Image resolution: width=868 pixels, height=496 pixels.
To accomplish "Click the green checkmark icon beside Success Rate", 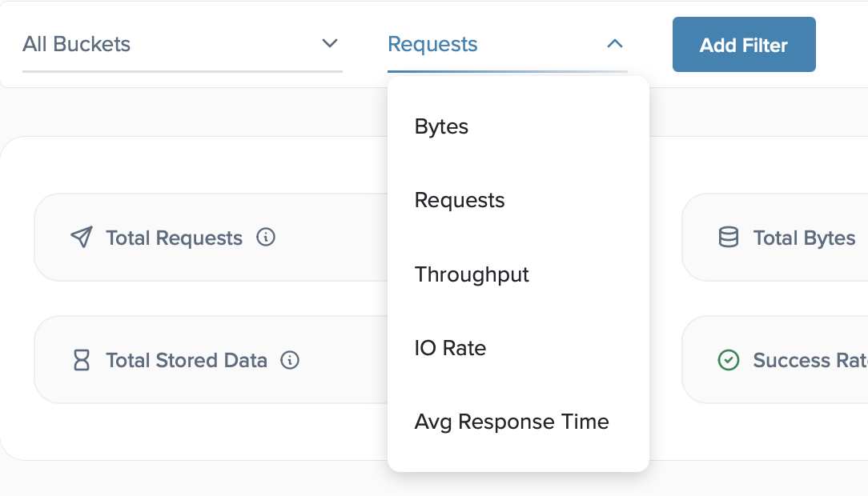I will click(x=728, y=360).
